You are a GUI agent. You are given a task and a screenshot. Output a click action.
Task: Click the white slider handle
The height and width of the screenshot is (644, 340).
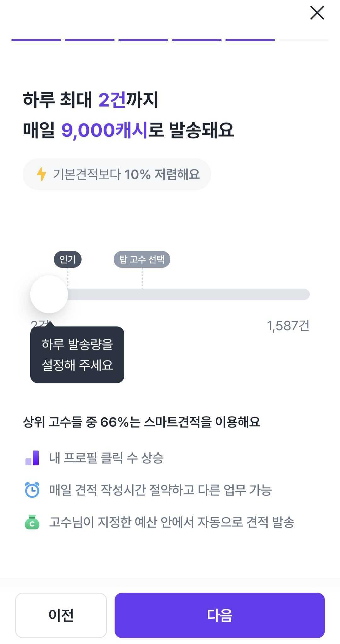(49, 294)
